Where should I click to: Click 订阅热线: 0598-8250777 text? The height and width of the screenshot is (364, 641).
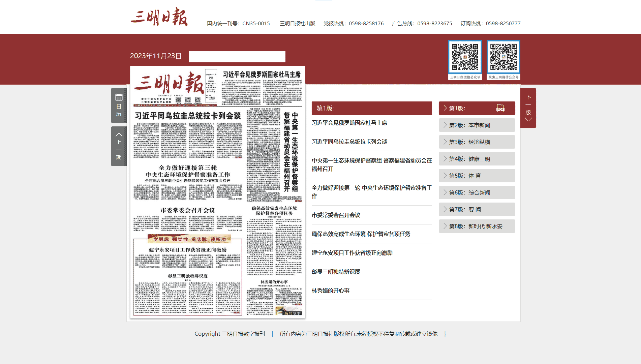(x=491, y=23)
